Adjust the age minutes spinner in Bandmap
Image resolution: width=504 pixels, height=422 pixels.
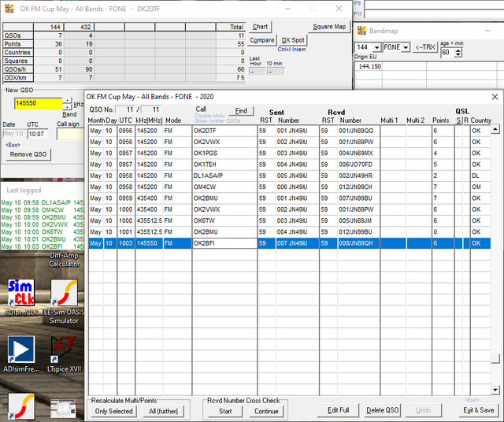[x=457, y=52]
